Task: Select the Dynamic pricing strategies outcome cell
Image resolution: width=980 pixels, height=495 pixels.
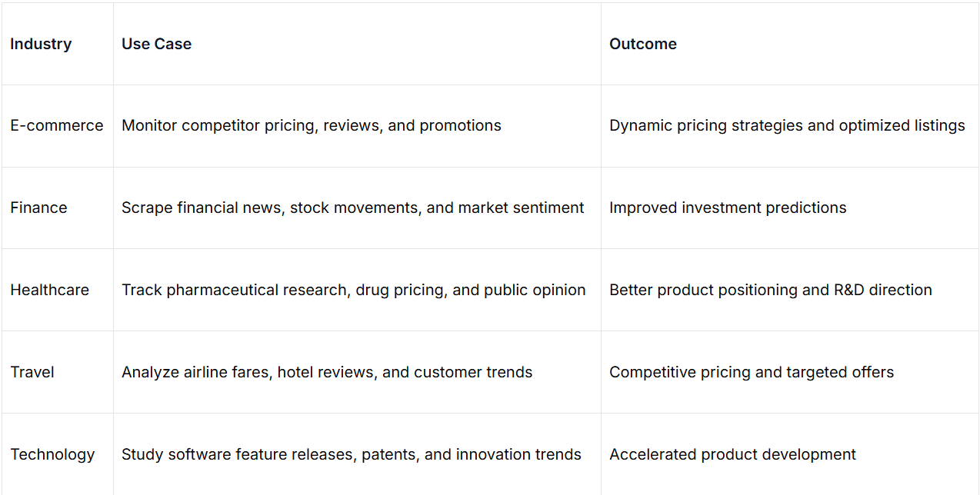Action: (x=786, y=125)
